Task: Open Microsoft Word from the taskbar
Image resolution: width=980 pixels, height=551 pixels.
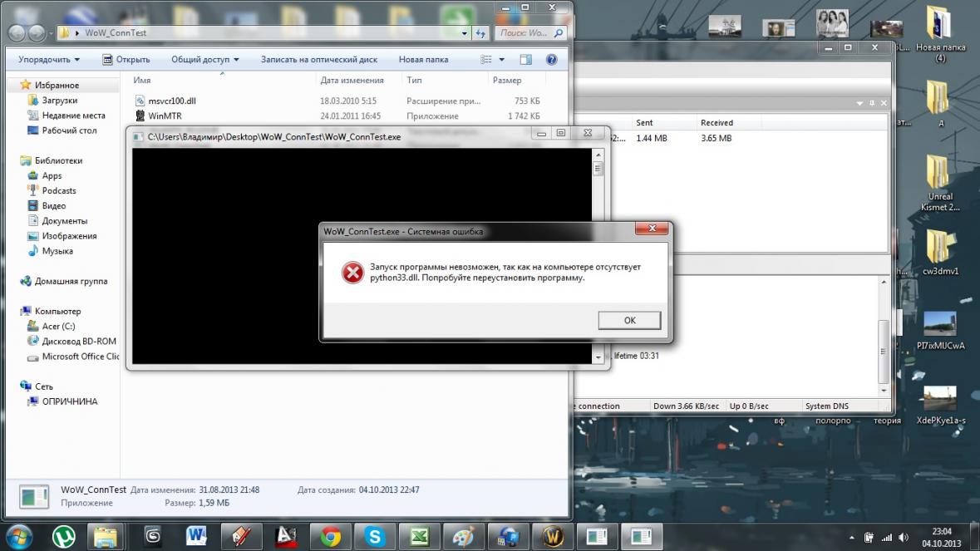Action: pos(197,536)
